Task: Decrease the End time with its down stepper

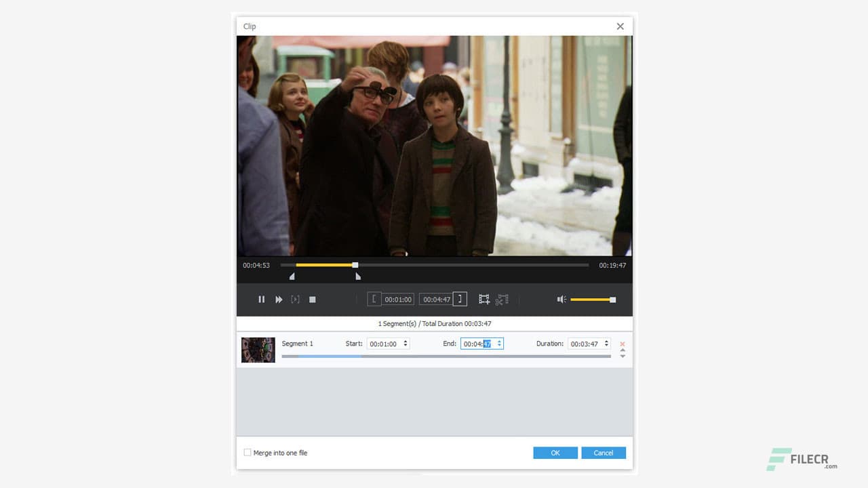Action: (499, 346)
